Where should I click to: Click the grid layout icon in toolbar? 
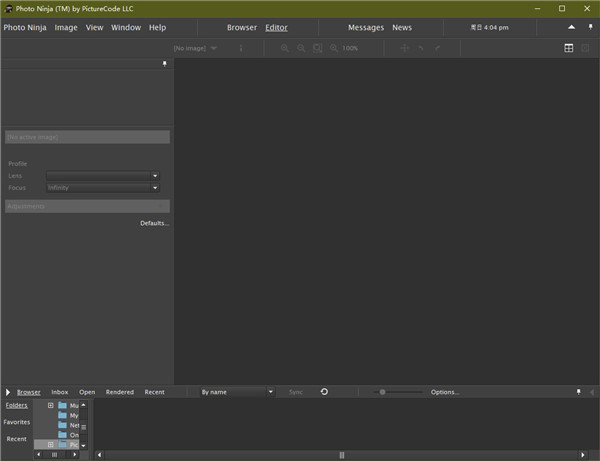tap(569, 48)
